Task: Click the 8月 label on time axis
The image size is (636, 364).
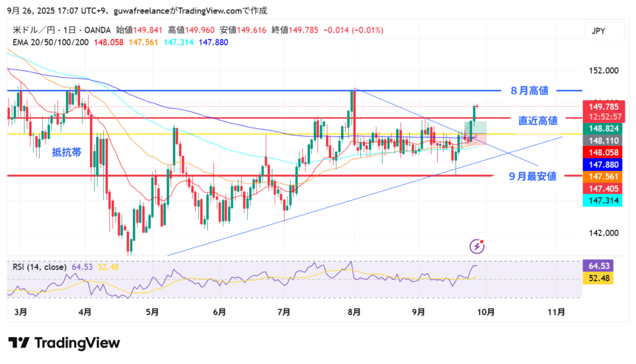Action: 353,312
